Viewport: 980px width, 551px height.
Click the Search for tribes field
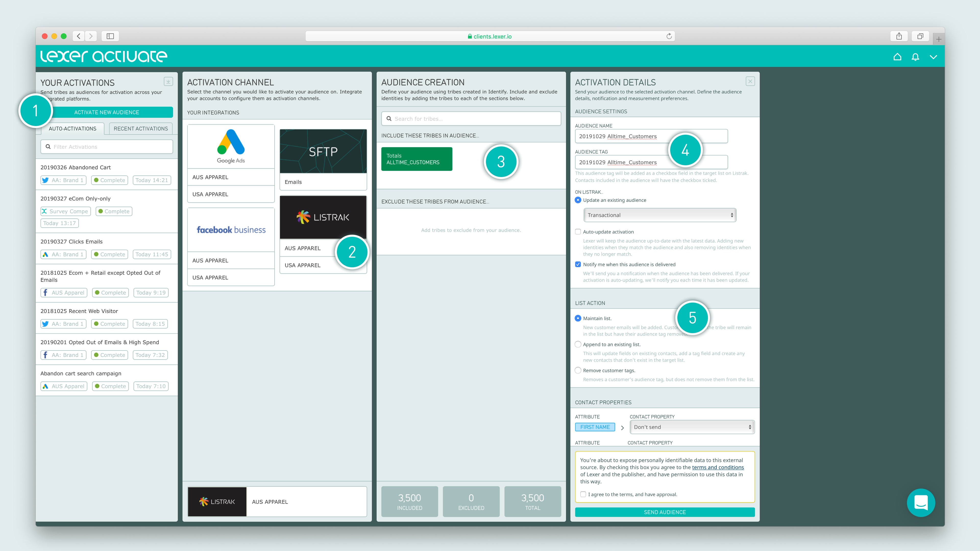[x=471, y=119]
